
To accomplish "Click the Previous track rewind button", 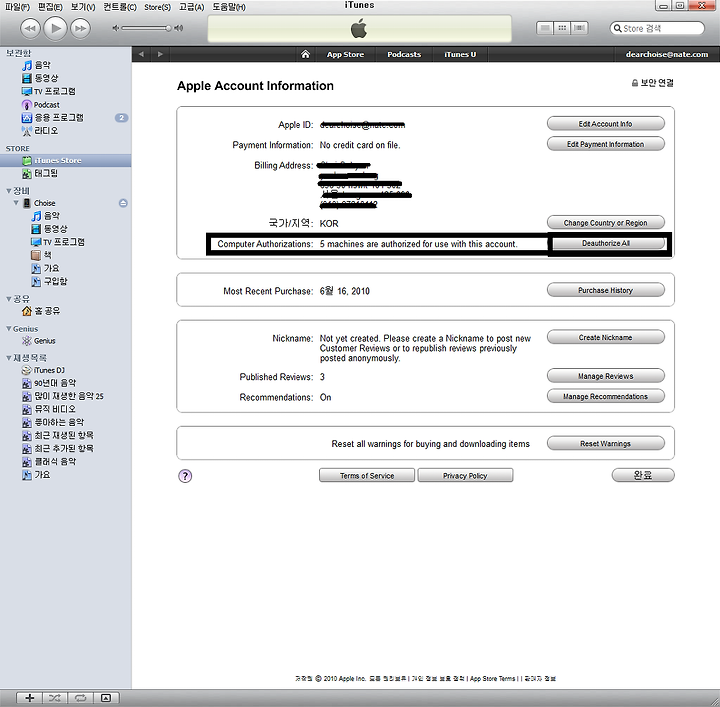I will pyautogui.click(x=30, y=28).
